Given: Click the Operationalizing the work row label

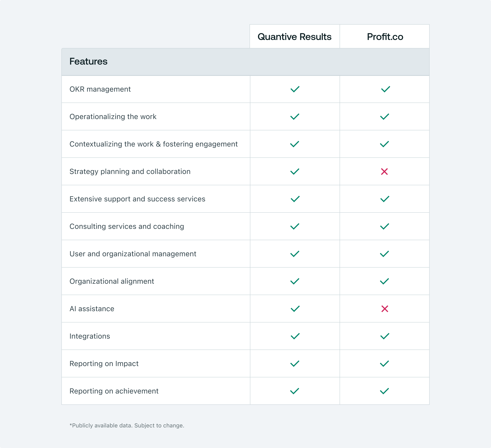Looking at the screenshot, I should 113,117.
